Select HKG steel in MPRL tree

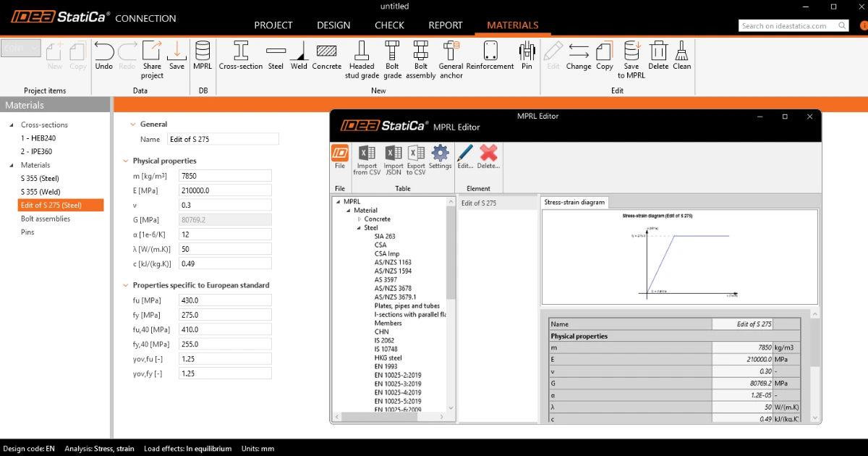point(388,358)
